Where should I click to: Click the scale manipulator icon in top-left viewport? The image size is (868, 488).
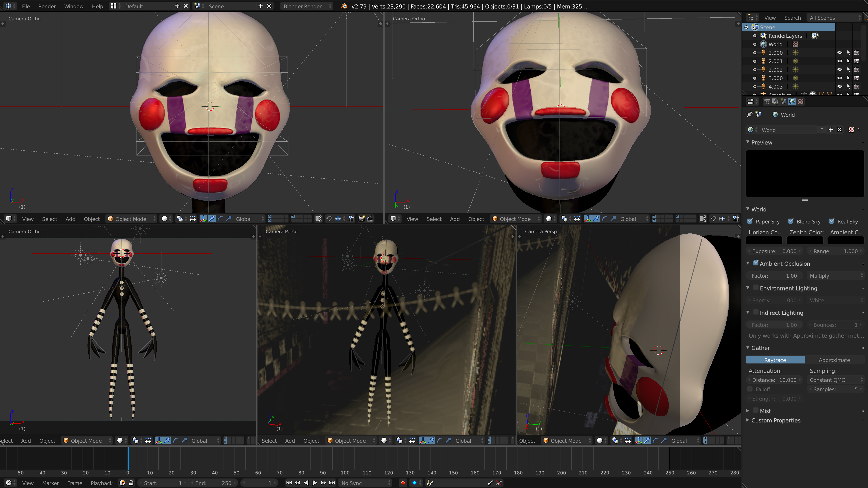pos(229,219)
